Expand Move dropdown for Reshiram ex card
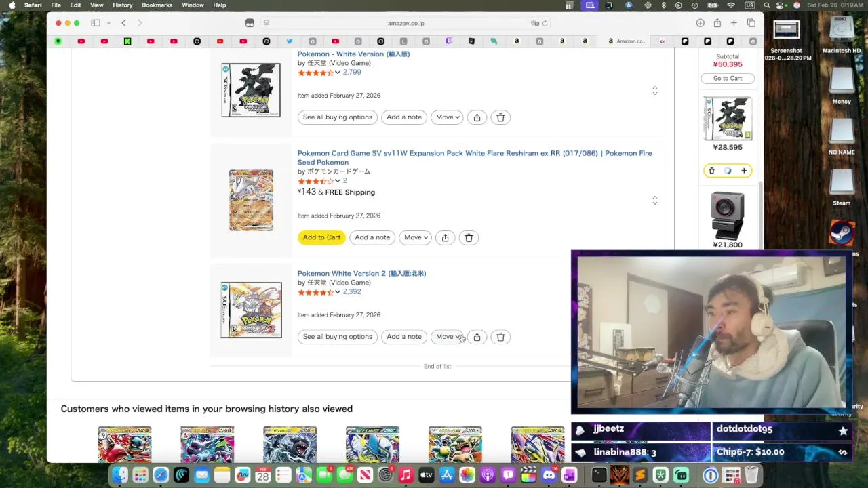 pos(415,237)
